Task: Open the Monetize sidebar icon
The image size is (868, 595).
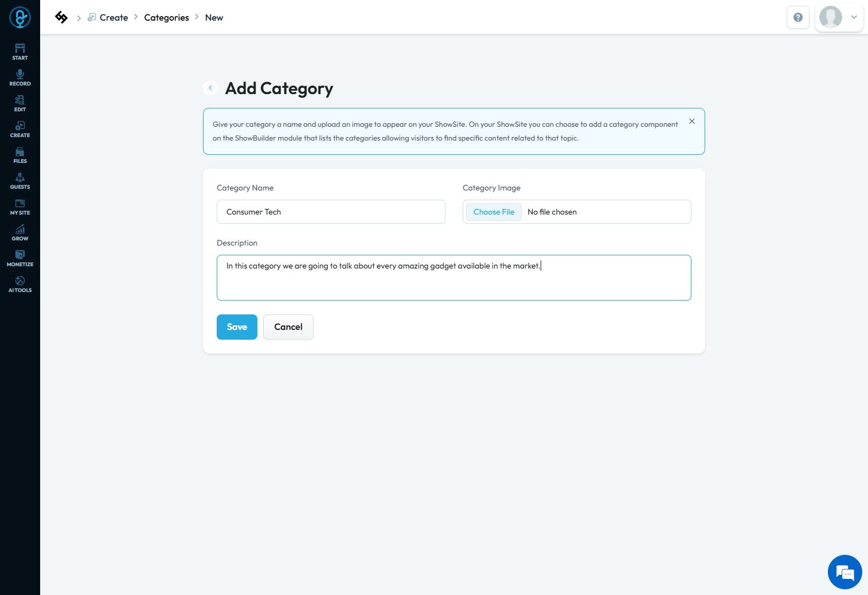Action: [x=20, y=258]
